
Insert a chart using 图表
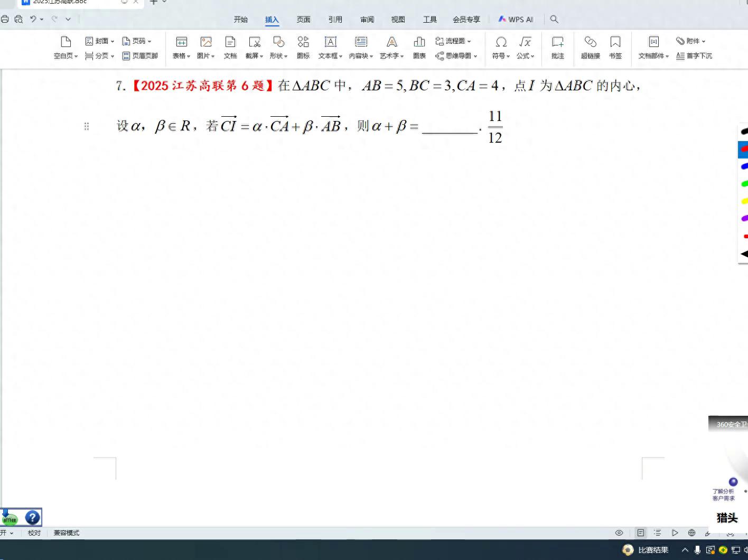click(x=419, y=46)
